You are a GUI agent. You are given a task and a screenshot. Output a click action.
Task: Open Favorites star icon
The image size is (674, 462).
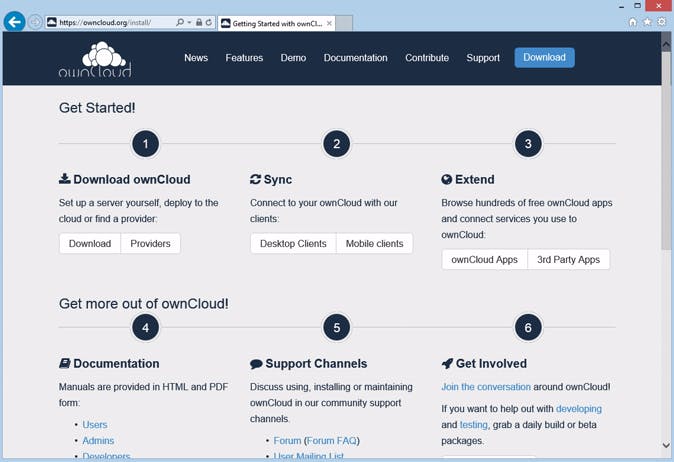(x=647, y=22)
